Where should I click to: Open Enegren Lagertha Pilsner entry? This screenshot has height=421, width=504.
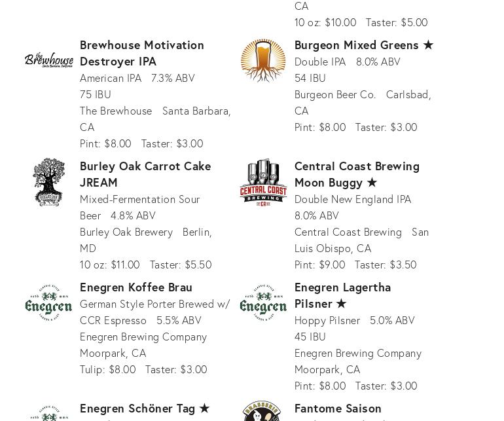click(x=342, y=295)
